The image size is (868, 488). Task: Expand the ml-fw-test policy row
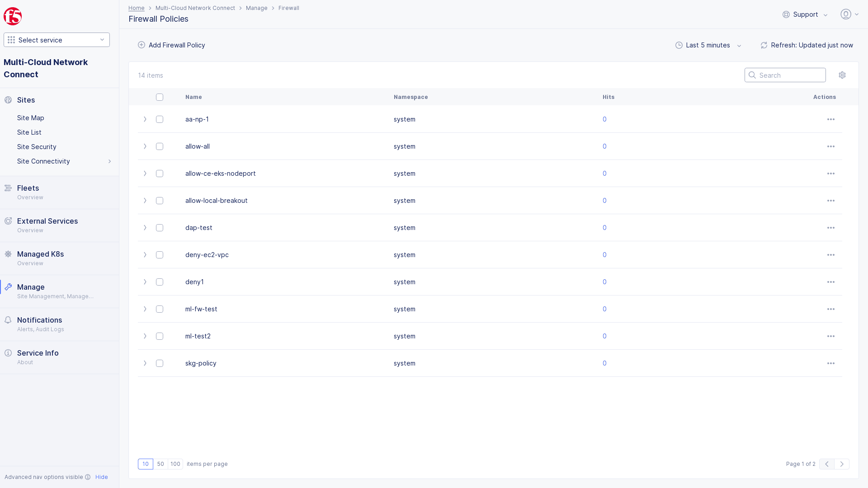click(x=145, y=309)
